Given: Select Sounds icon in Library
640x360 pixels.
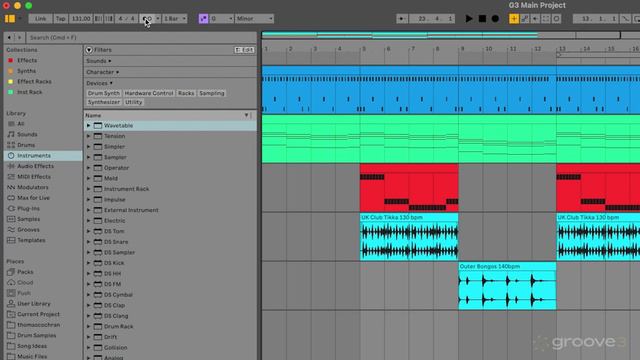Looking at the screenshot, I should pos(11,134).
